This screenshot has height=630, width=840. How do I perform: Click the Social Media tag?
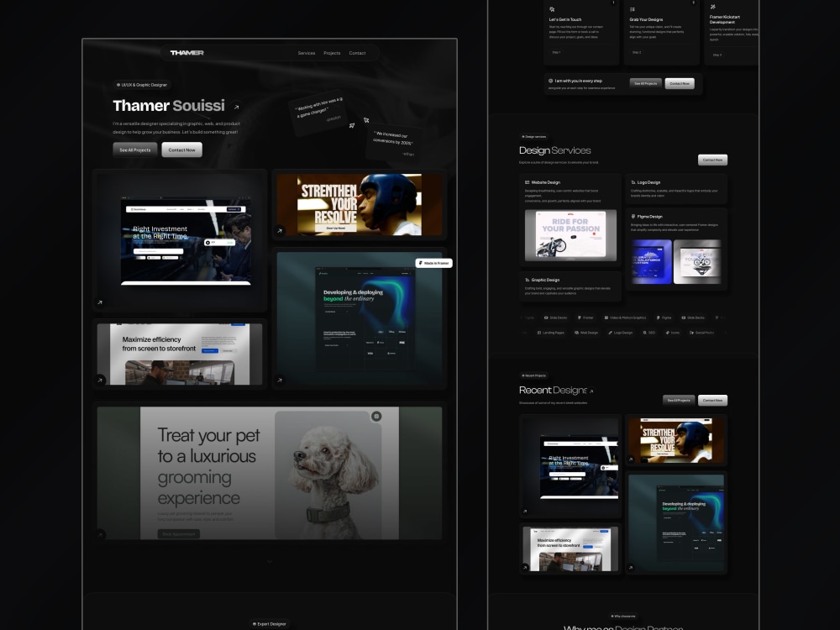click(x=701, y=333)
